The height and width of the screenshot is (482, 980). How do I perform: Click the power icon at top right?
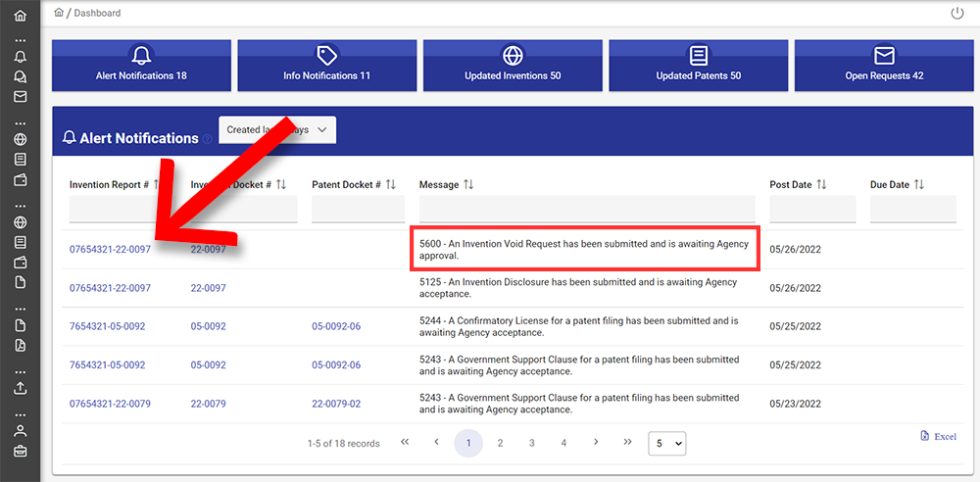pyautogui.click(x=957, y=13)
